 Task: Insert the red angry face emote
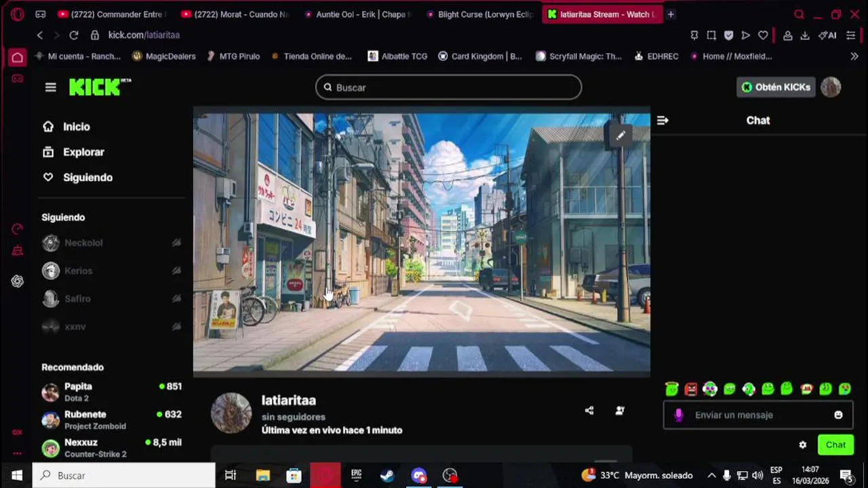(690, 389)
